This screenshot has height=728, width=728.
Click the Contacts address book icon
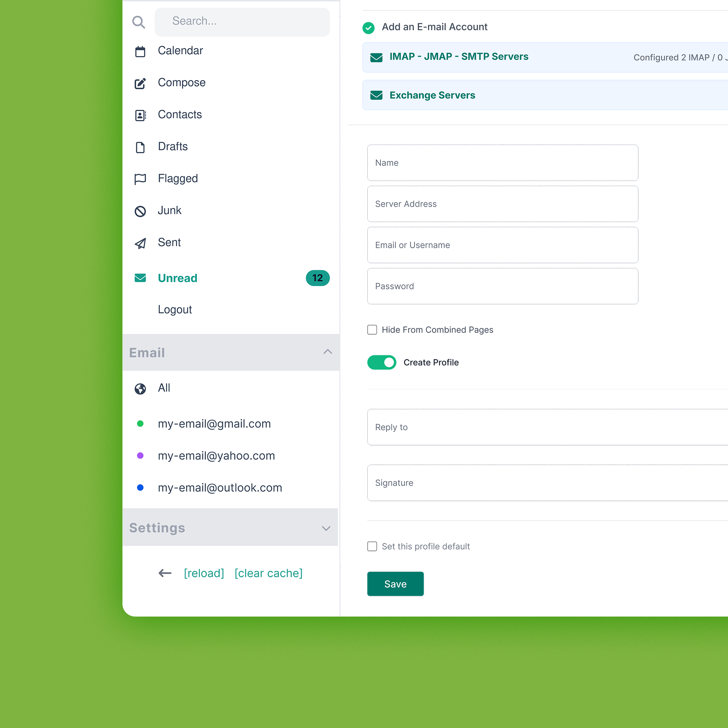[x=140, y=115]
